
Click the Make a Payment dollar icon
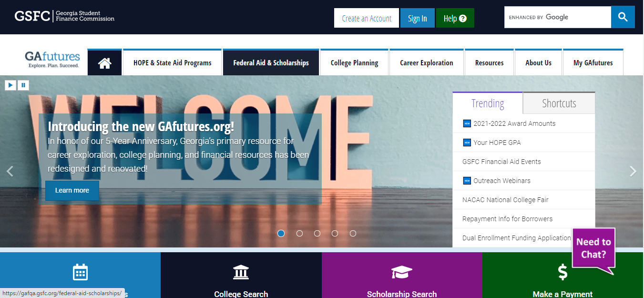click(x=563, y=272)
